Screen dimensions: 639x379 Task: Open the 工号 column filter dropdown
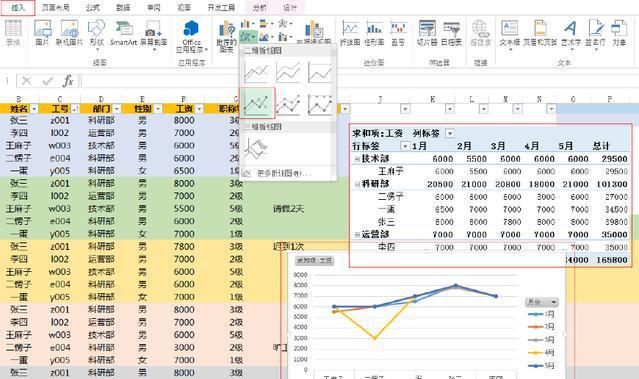point(75,109)
